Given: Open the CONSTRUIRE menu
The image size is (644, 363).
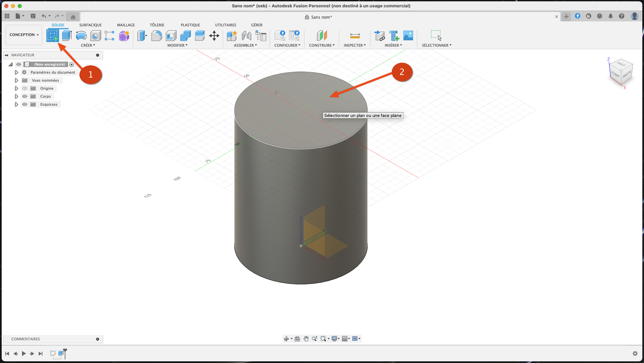Looking at the screenshot, I should click(322, 45).
